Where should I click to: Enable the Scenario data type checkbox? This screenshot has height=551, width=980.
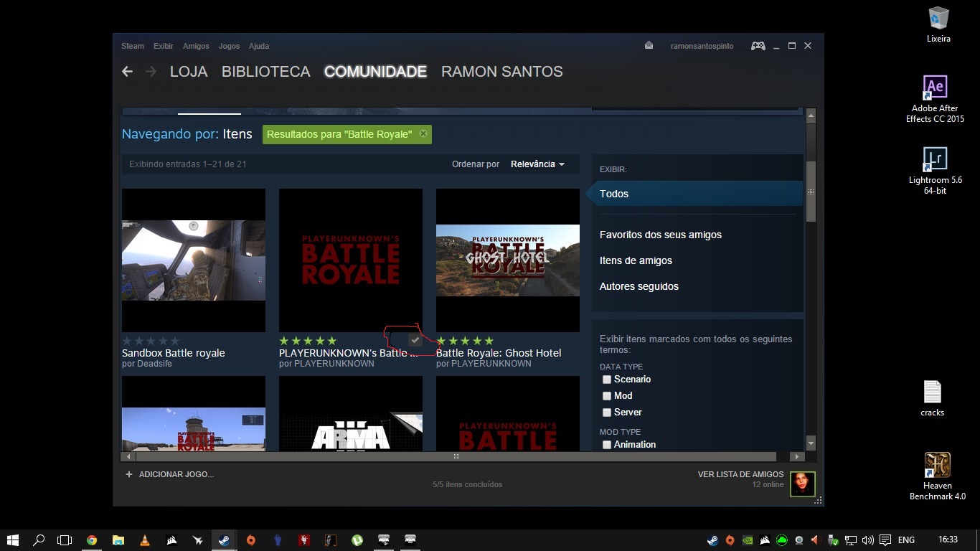(x=607, y=380)
